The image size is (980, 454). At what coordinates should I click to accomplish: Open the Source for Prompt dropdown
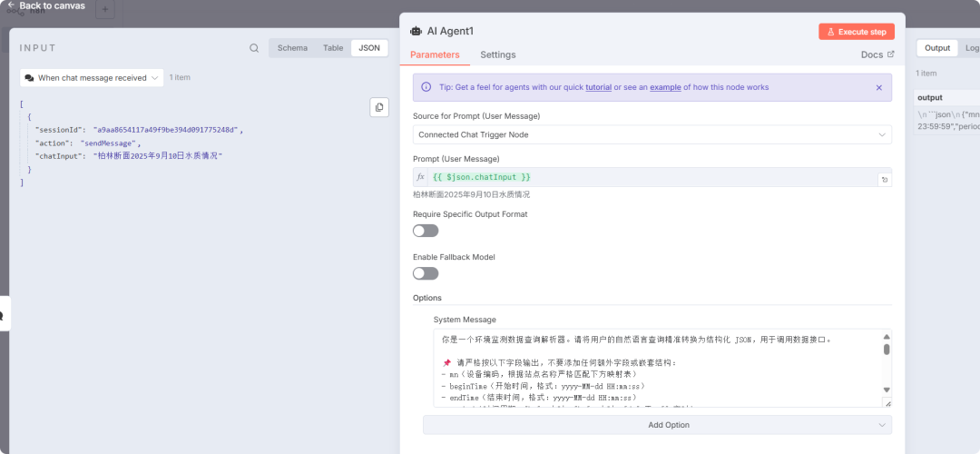[652, 134]
